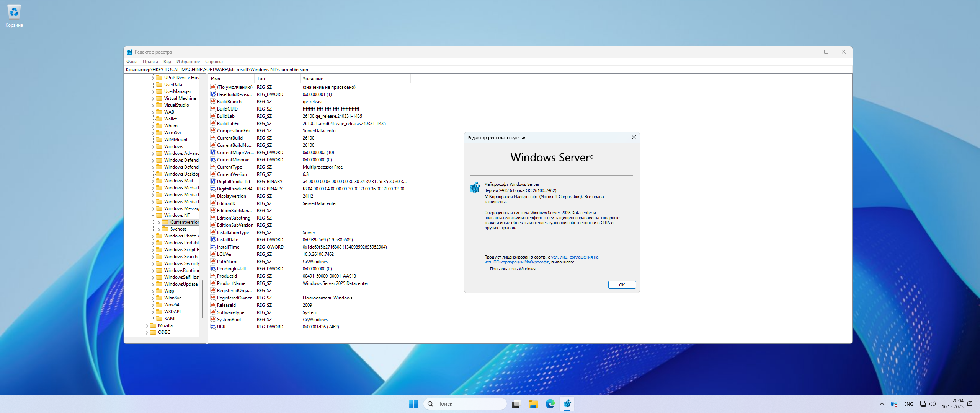
Task: Open the Recycle Bin desktop icon
Action: click(x=14, y=13)
